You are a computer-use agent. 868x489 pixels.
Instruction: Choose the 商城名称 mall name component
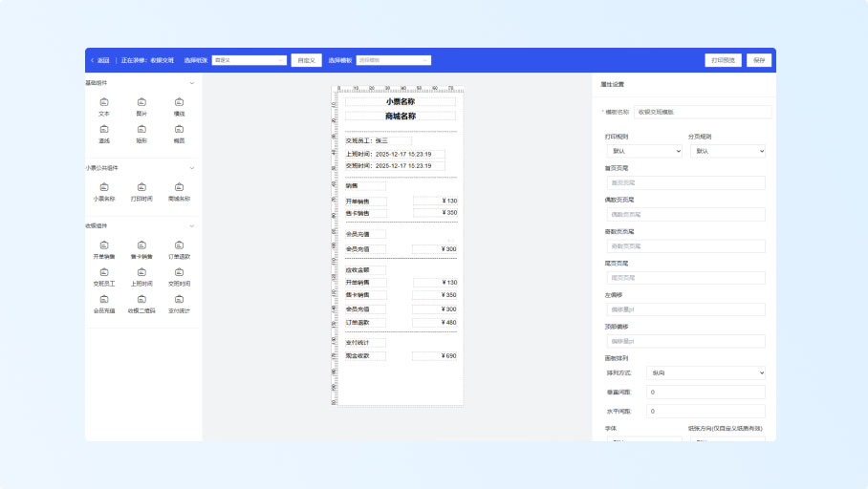coord(179,187)
